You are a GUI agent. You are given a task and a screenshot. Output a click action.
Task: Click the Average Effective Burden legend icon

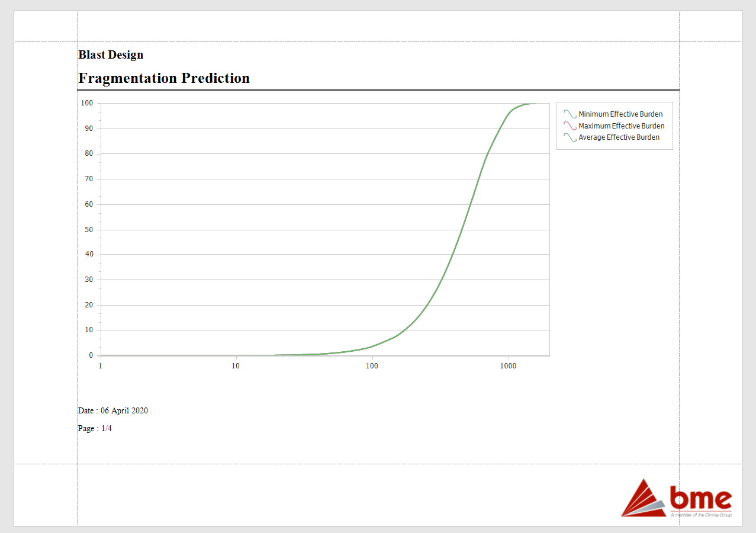[570, 137]
